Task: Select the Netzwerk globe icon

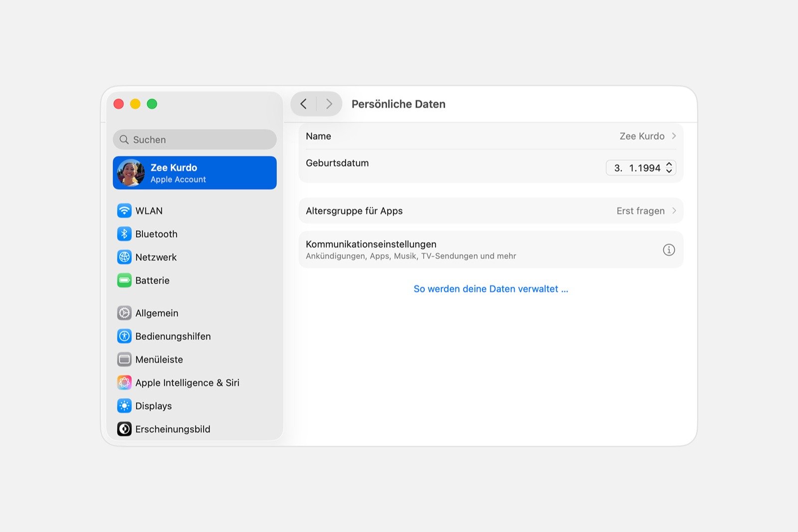Action: coord(124,257)
